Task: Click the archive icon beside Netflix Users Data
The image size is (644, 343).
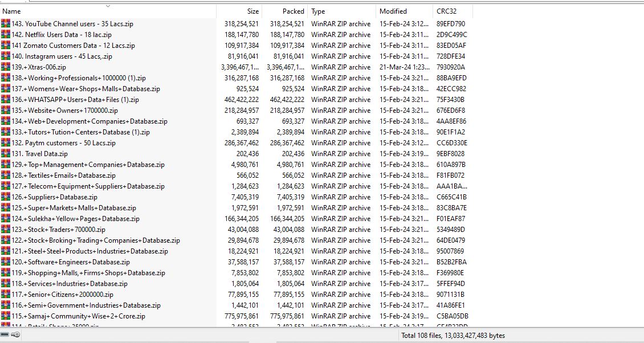Action: pos(6,35)
